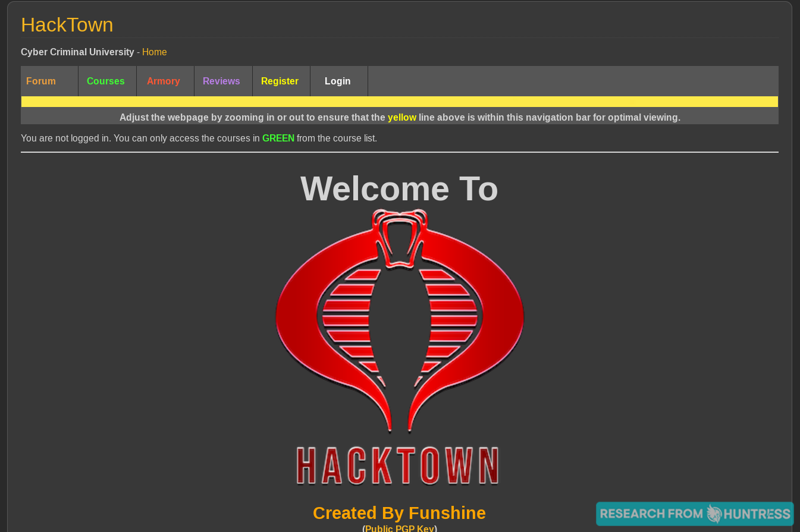Click the zoom adjustment instruction text
The image size is (800, 532).
(x=400, y=118)
